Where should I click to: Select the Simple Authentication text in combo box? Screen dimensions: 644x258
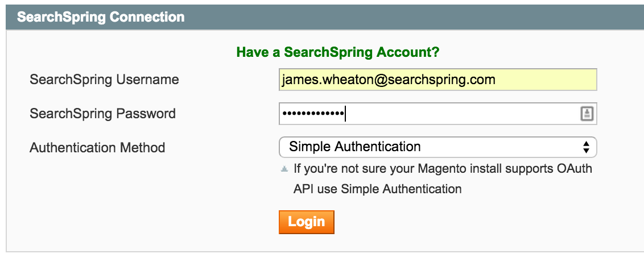(355, 147)
